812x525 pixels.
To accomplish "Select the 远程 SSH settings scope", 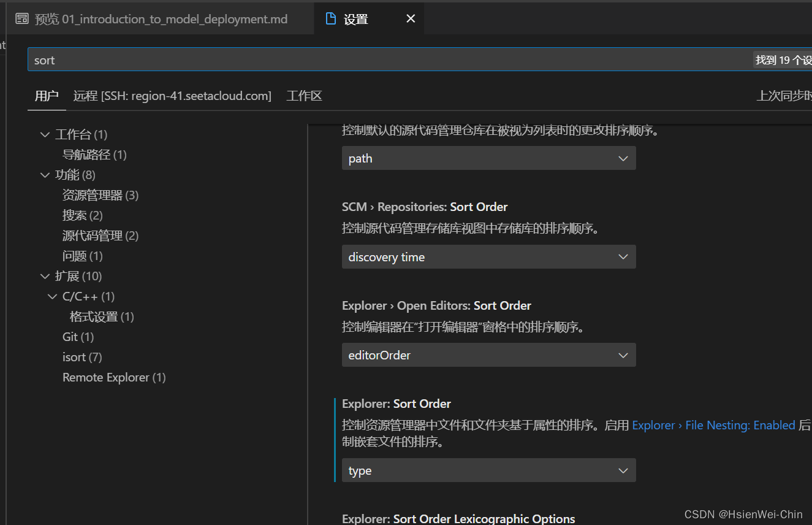I will pyautogui.click(x=172, y=95).
